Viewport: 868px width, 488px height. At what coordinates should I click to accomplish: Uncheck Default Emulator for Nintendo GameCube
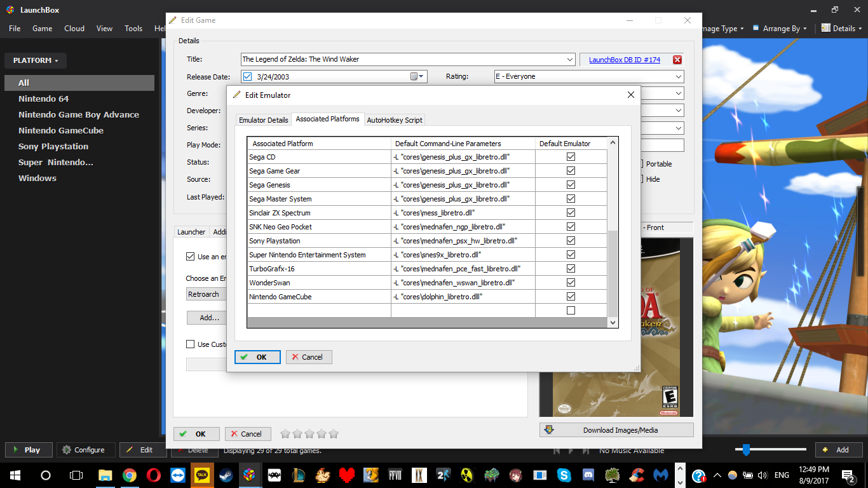571,297
